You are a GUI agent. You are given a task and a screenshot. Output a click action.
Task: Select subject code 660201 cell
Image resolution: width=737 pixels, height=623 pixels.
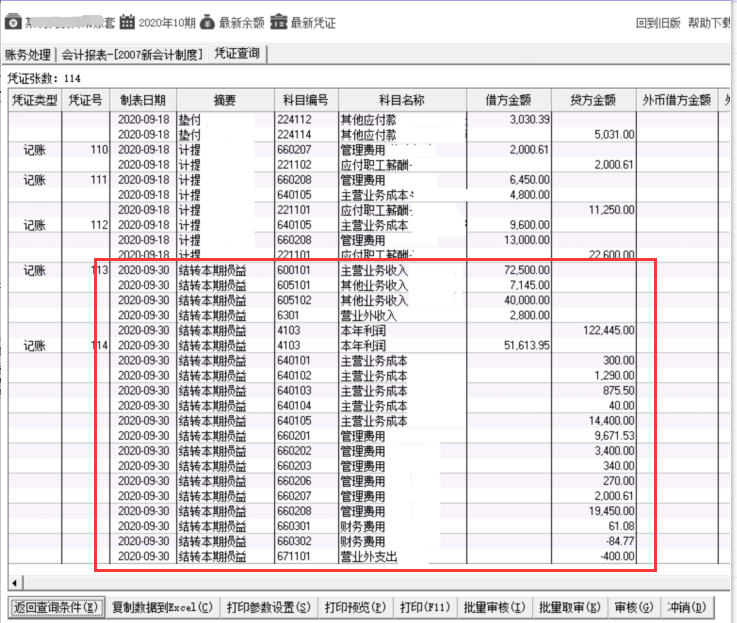pyautogui.click(x=306, y=436)
